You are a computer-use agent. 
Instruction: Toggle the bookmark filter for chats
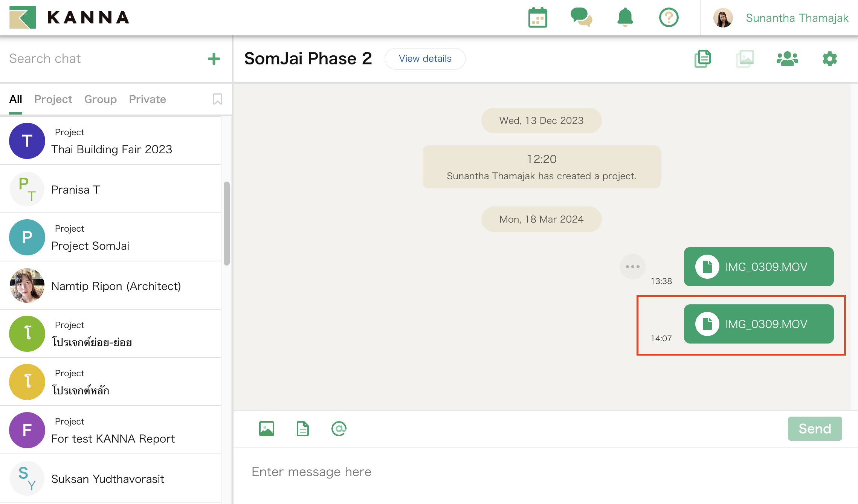pos(217,99)
